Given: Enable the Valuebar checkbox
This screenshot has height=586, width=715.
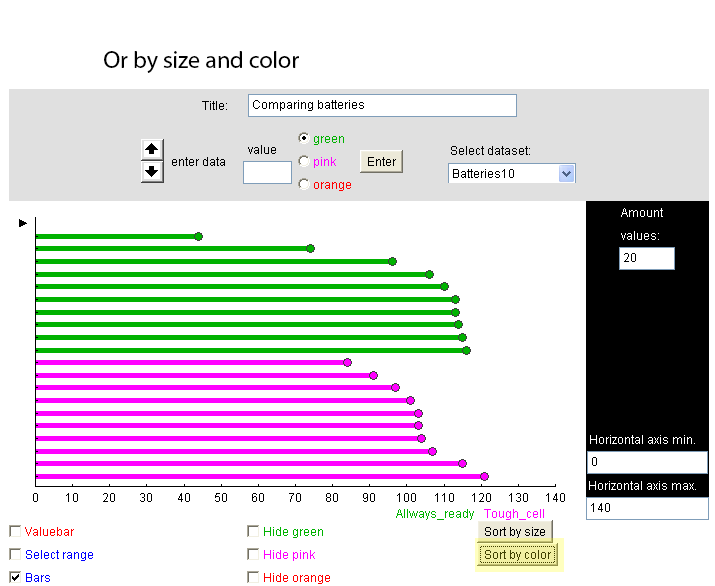Looking at the screenshot, I should pyautogui.click(x=15, y=531).
